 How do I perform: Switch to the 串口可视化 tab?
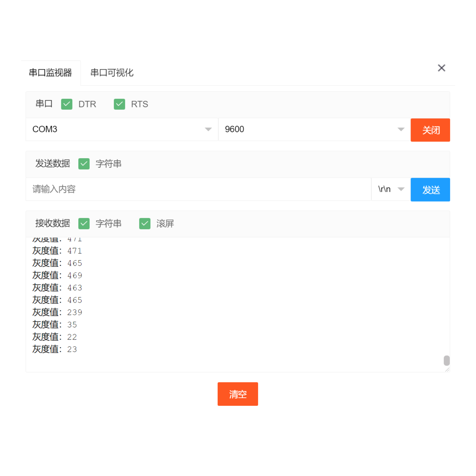[111, 73]
